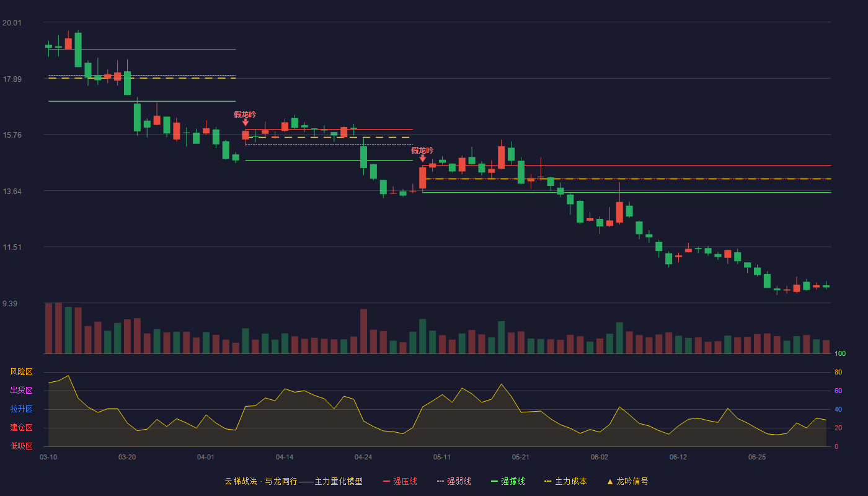868x496 pixels.
Task: Click the 03-10 date label
Action: (x=48, y=457)
